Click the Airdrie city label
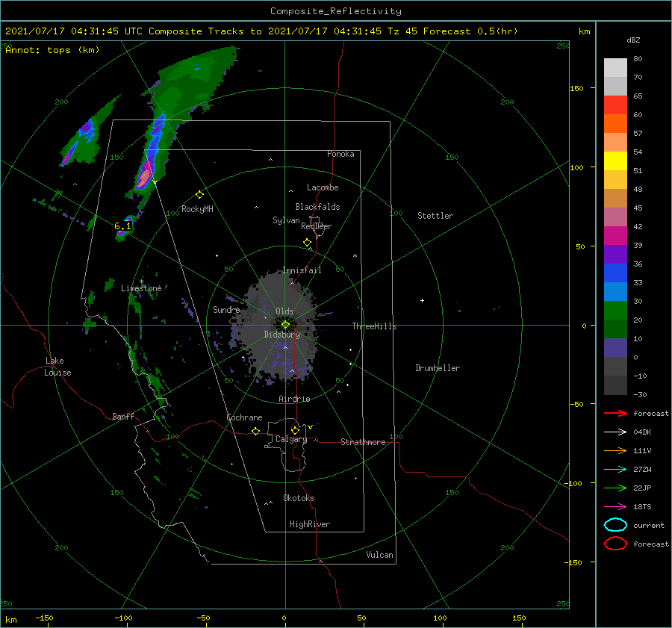This screenshot has height=628, width=672. point(294,399)
